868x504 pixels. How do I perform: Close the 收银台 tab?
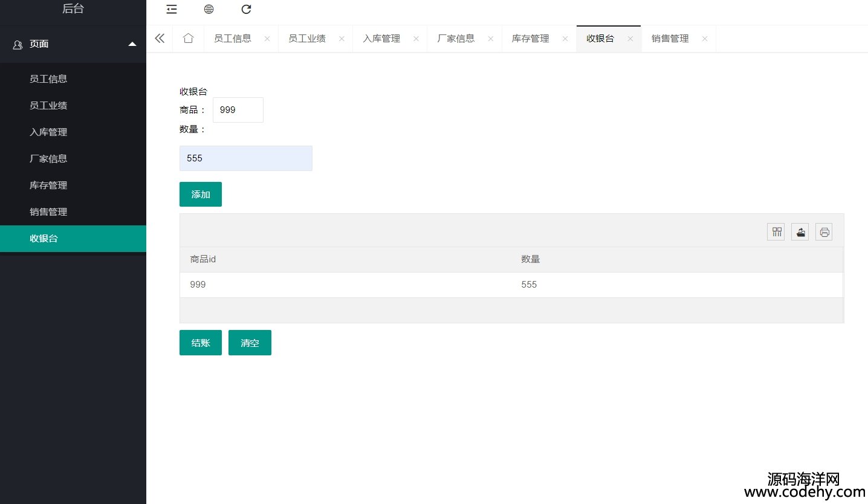pos(630,39)
